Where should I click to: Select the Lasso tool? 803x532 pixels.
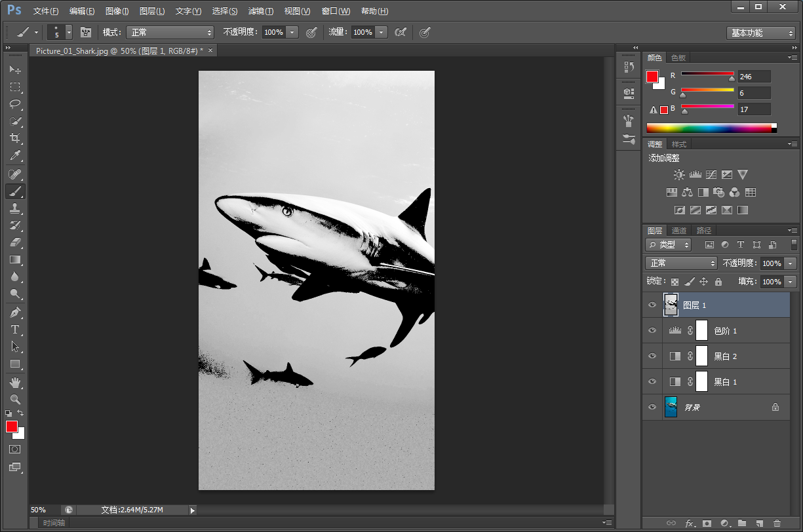pos(14,104)
